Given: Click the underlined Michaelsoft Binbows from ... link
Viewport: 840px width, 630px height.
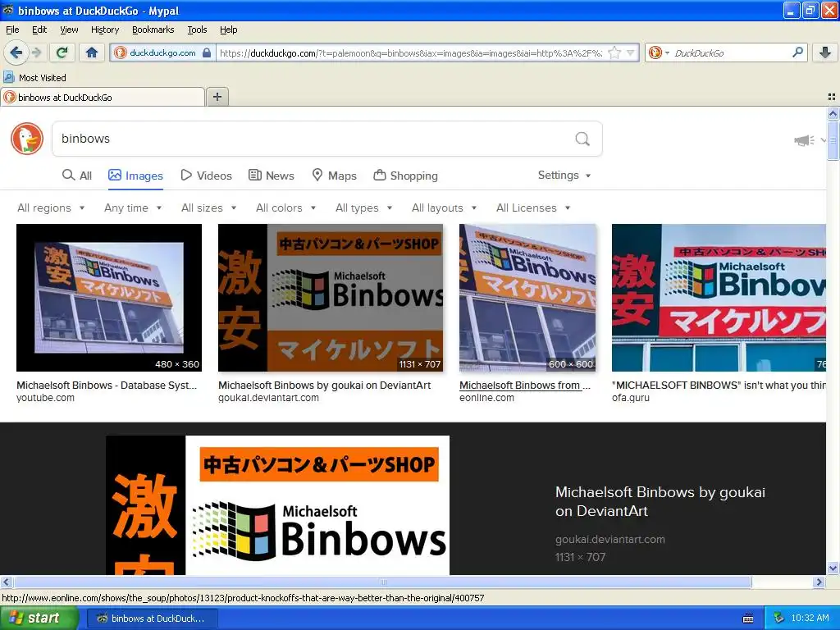Looking at the screenshot, I should [x=525, y=386].
